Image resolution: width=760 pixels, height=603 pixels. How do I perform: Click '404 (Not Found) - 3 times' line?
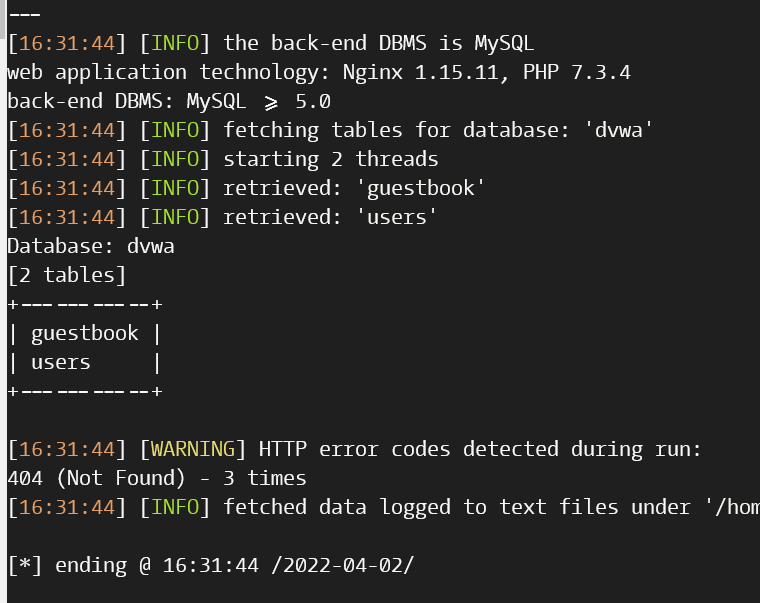157,478
